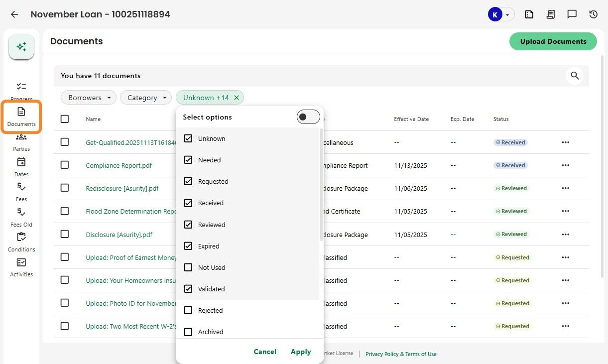The image size is (608, 364).
Task: Uncheck the Needed status option
Action: (188, 160)
